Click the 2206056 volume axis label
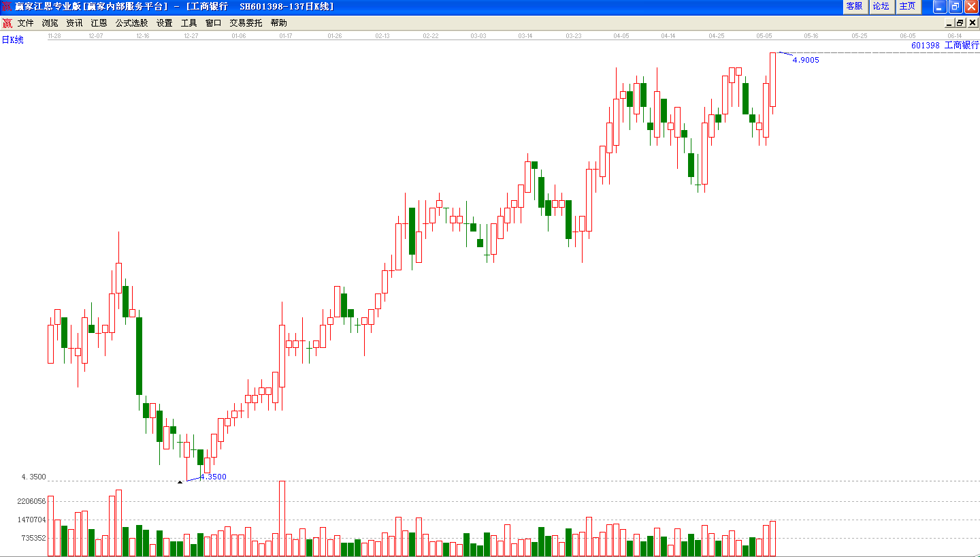This screenshot has width=980, height=557. tap(32, 501)
